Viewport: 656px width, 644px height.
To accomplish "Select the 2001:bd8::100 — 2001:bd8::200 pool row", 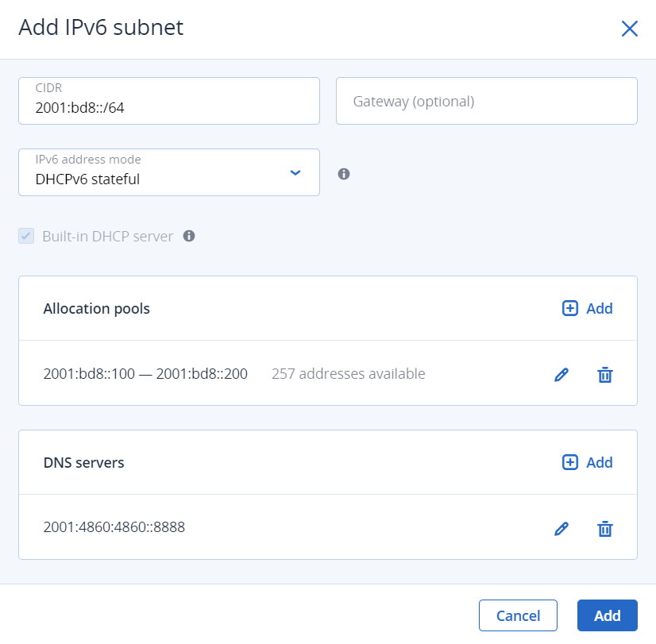I will click(x=145, y=374).
